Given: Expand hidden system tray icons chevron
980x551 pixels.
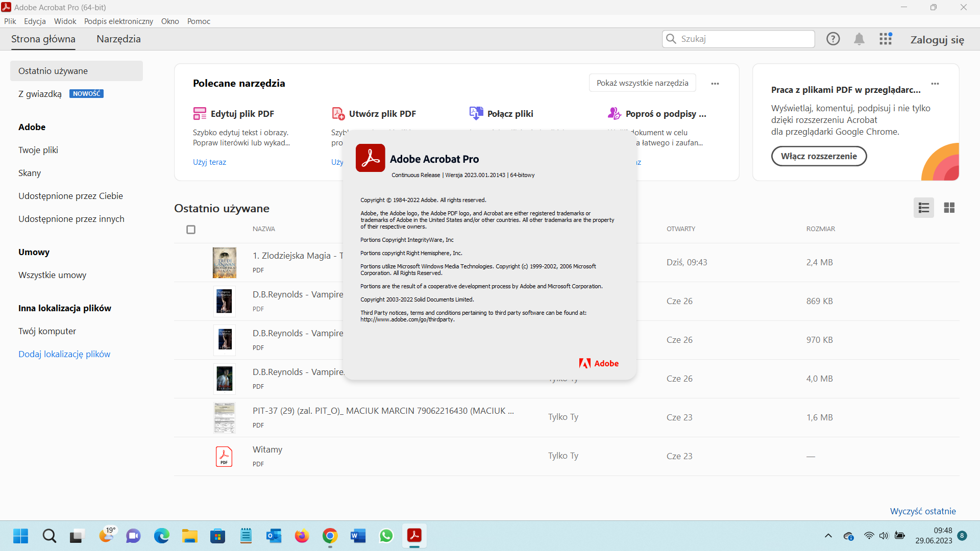Looking at the screenshot, I should (x=828, y=536).
